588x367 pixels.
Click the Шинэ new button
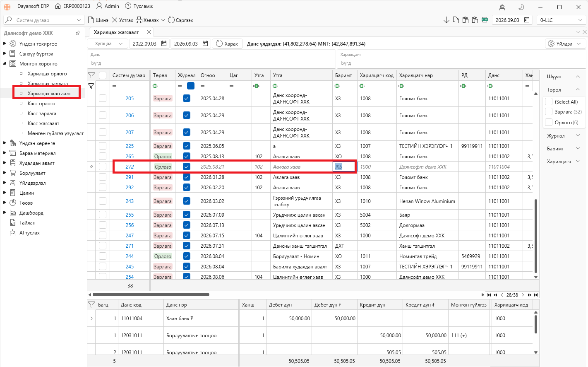point(98,20)
